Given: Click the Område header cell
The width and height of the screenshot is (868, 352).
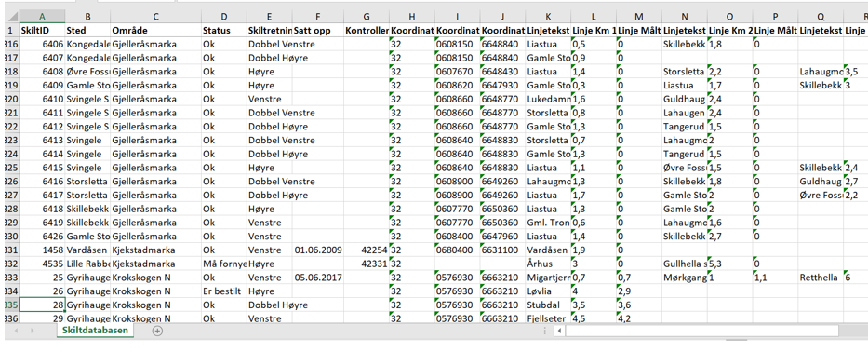Looking at the screenshot, I should pos(155,30).
